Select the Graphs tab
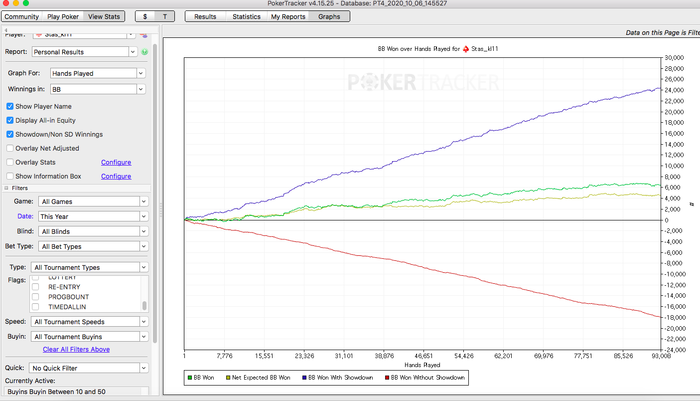Image resolution: width=700 pixels, height=401 pixels. click(x=329, y=17)
